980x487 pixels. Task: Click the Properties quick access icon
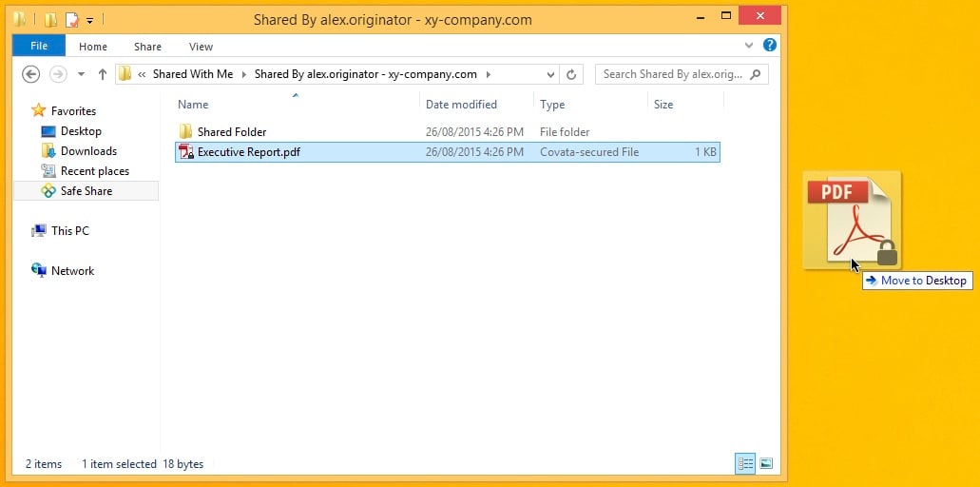(72, 20)
